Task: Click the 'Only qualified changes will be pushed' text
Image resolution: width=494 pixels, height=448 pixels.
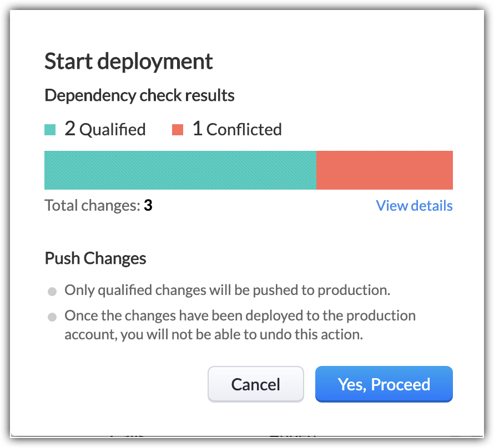Action: coord(228,290)
